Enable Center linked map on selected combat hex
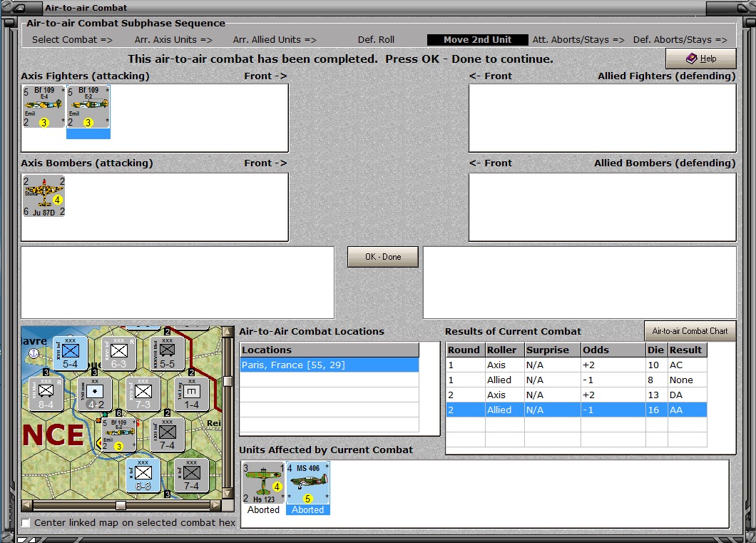Image resolution: width=756 pixels, height=543 pixels. click(x=26, y=523)
